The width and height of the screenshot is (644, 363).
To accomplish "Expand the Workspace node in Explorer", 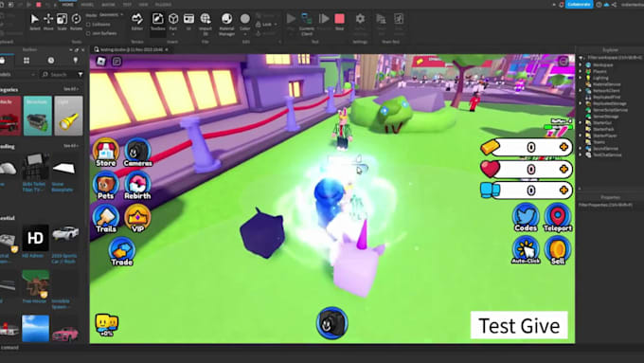I will pos(581,65).
